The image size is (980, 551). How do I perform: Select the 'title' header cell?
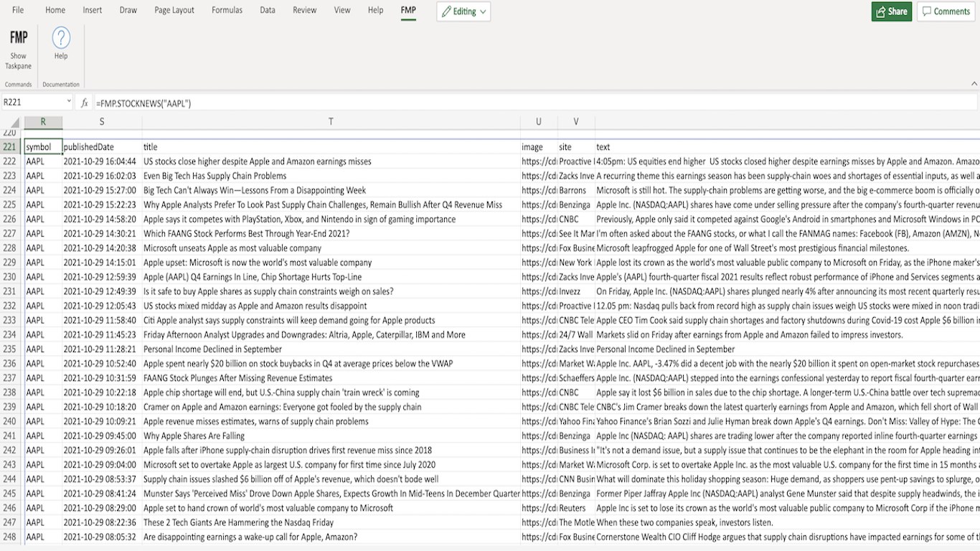(x=331, y=147)
